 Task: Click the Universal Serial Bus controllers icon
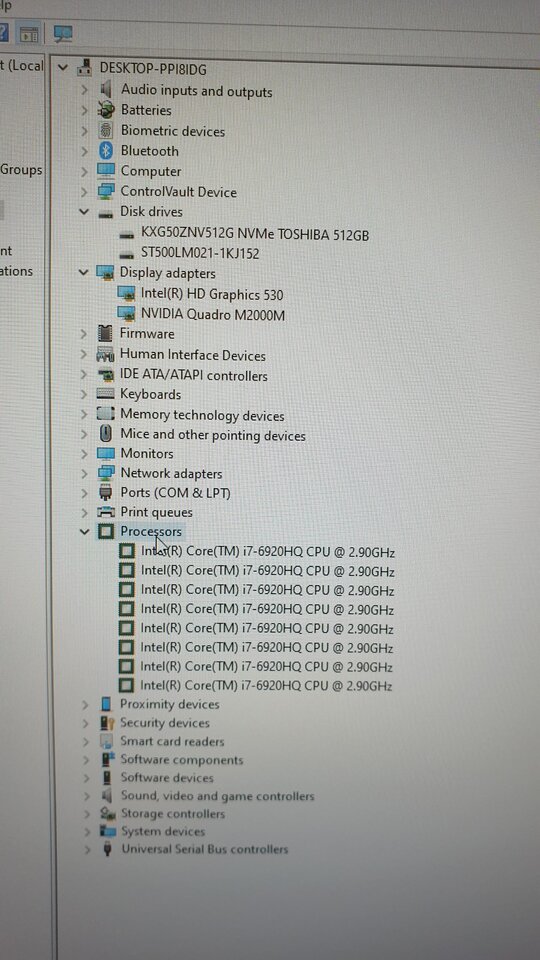coord(107,849)
